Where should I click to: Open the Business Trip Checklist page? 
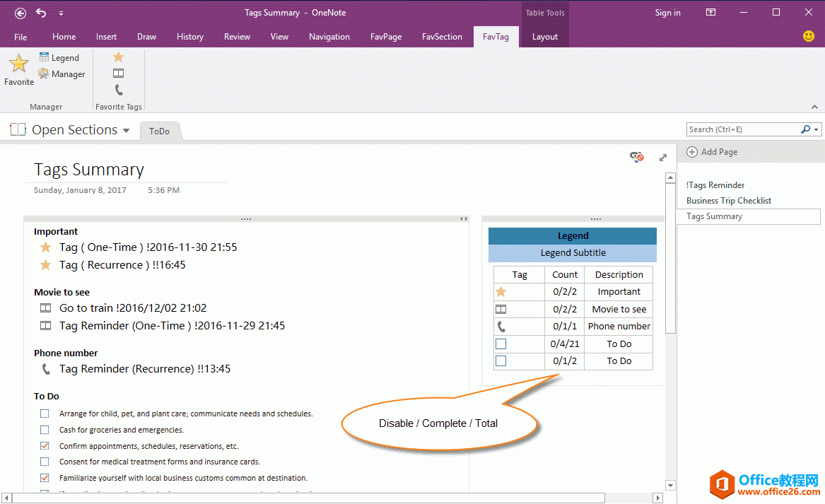coord(728,200)
